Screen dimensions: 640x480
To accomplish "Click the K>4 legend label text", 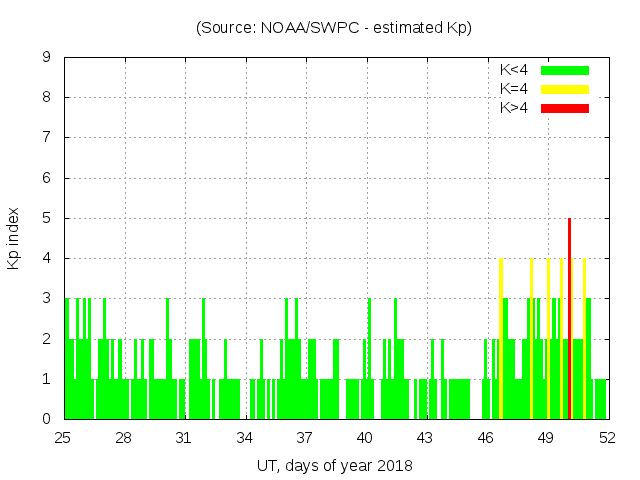I will [x=514, y=108].
